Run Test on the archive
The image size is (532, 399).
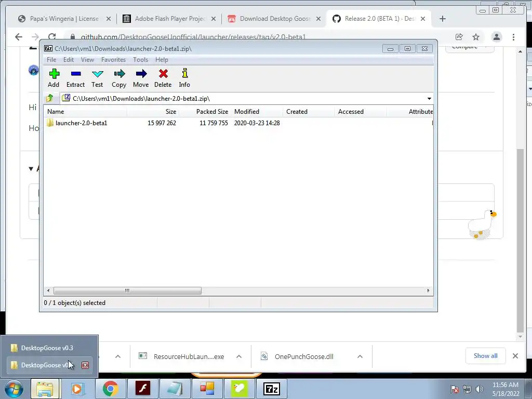coord(97,78)
